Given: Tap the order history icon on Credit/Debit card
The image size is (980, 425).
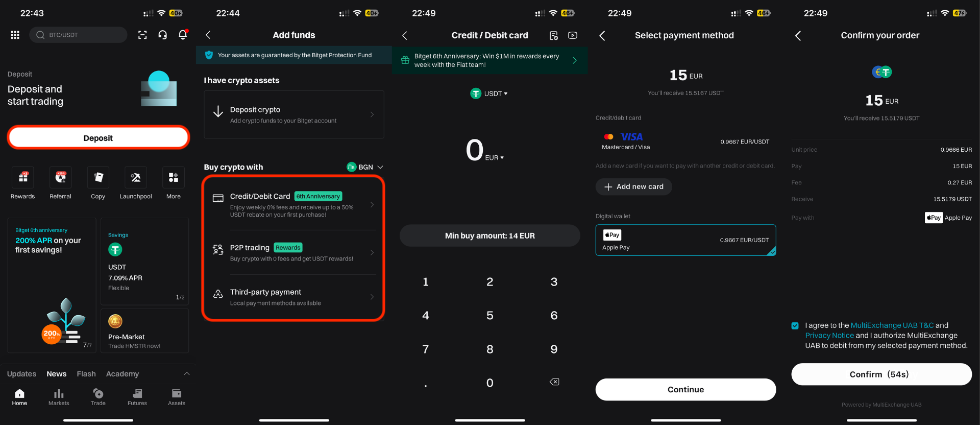Looking at the screenshot, I should pos(554,35).
